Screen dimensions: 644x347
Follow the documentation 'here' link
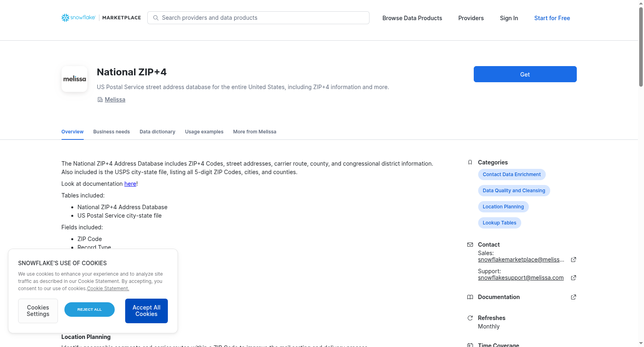click(130, 184)
